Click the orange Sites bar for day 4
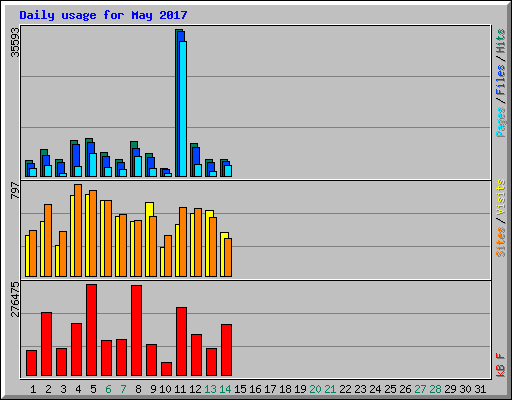Viewport: 512px width, 400px height. click(x=78, y=230)
